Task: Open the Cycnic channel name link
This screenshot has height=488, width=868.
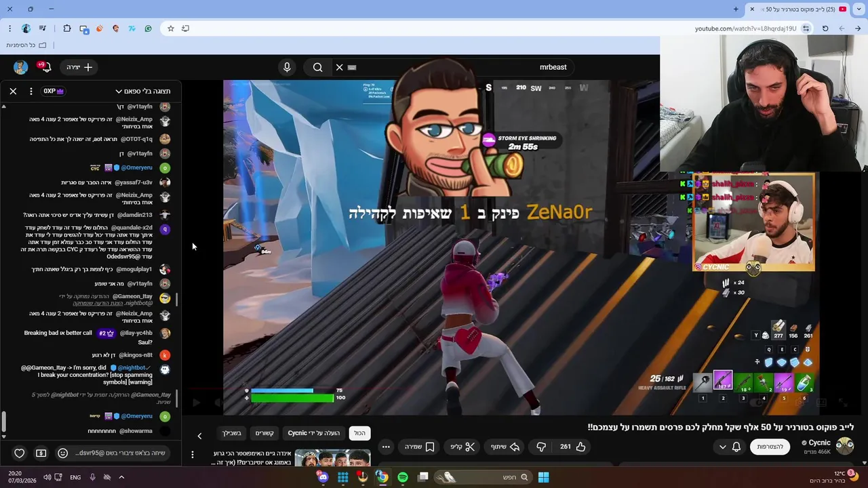Action: (819, 443)
